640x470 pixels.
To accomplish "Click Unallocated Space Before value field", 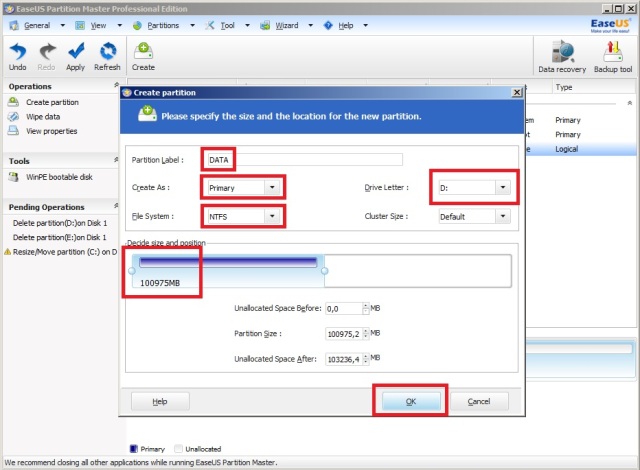I will point(344,309).
